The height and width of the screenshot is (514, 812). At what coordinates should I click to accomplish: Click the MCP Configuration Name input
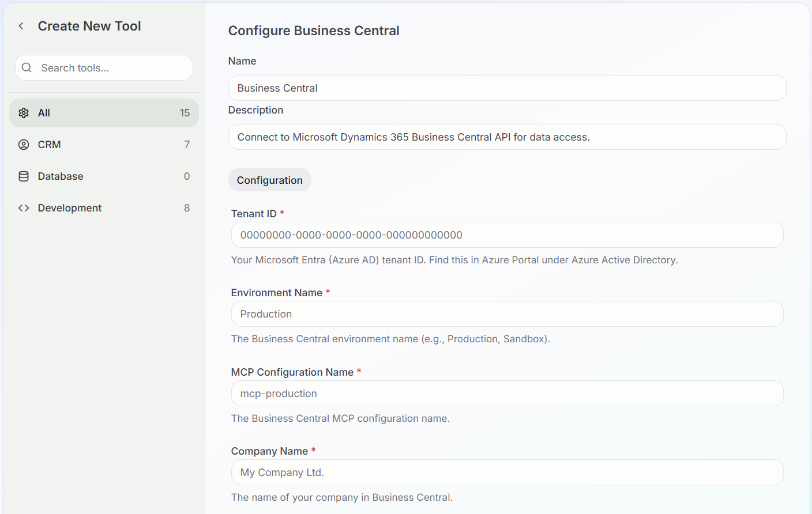507,393
